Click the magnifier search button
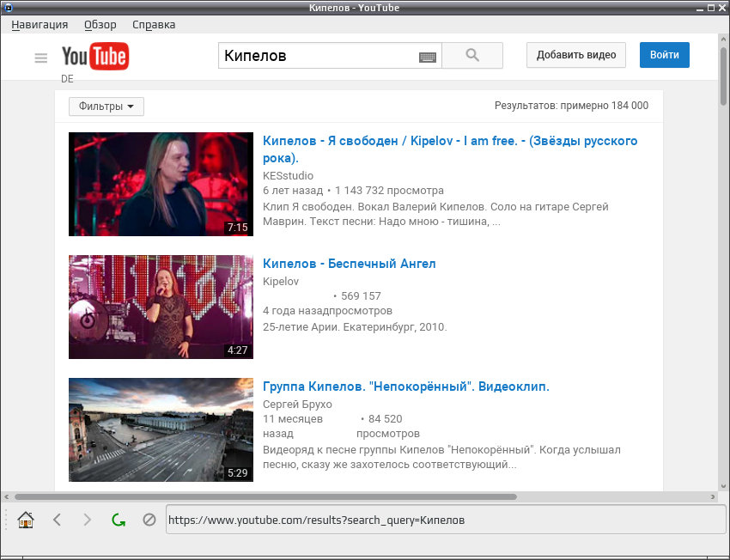The height and width of the screenshot is (560, 730). [x=472, y=55]
